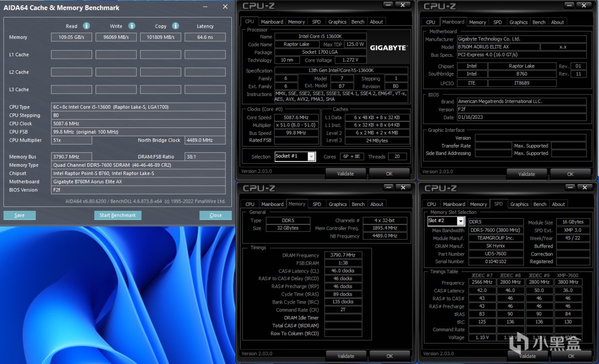This screenshot has width=599, height=364.
Task: Click the info icon next to Write
Action: pyautogui.click(x=131, y=26)
